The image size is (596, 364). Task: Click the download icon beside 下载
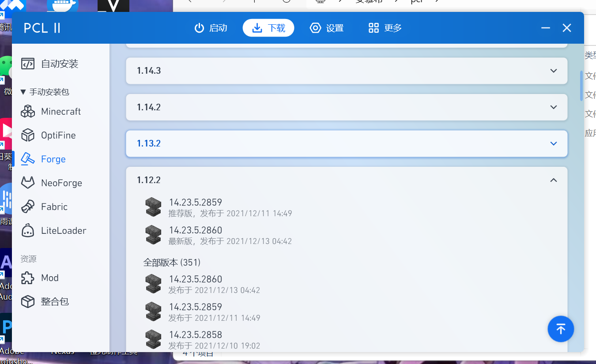(x=257, y=28)
